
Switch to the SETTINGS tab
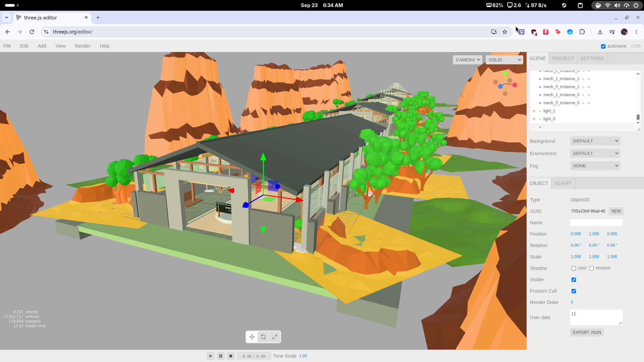pyautogui.click(x=592, y=58)
